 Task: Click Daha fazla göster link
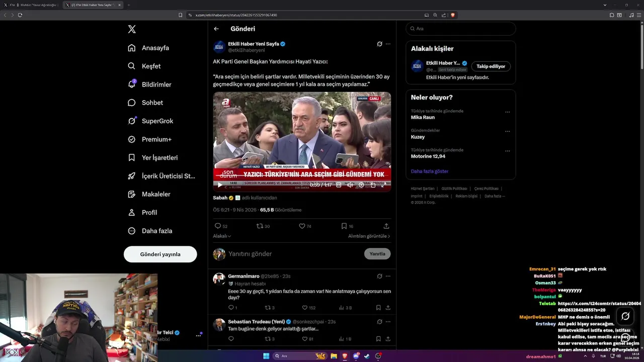point(430,171)
